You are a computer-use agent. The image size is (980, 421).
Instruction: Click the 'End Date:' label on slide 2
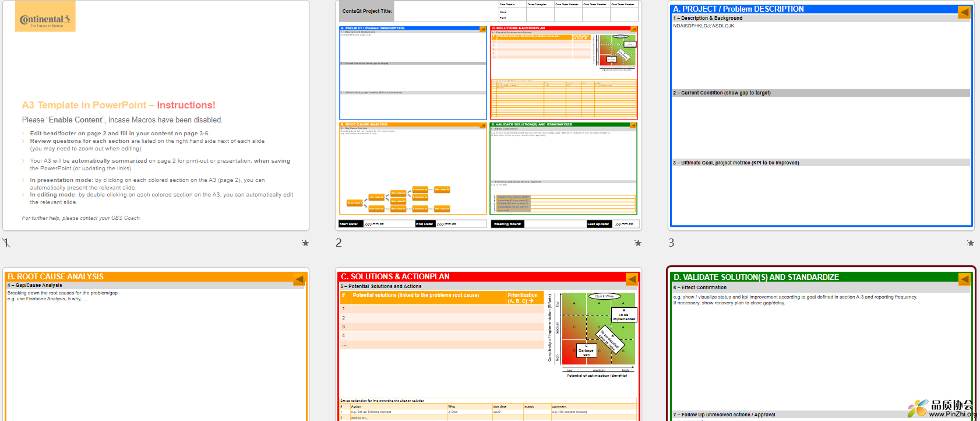(x=425, y=224)
